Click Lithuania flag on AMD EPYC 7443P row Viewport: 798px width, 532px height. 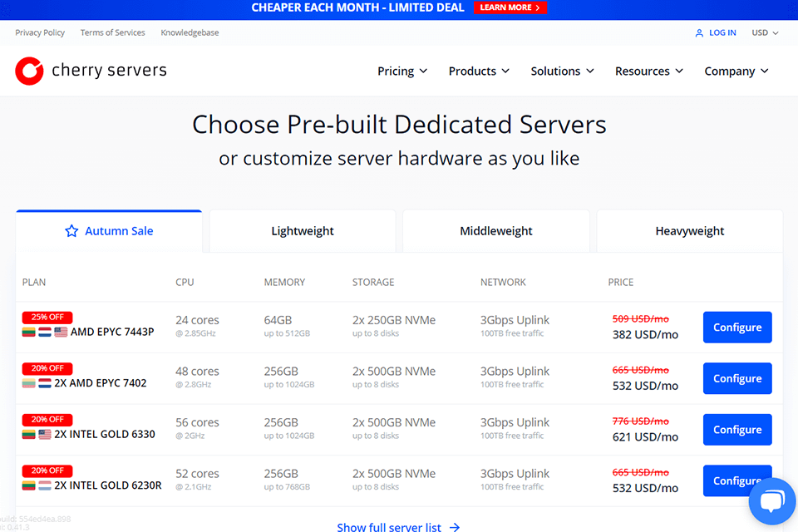click(x=28, y=332)
